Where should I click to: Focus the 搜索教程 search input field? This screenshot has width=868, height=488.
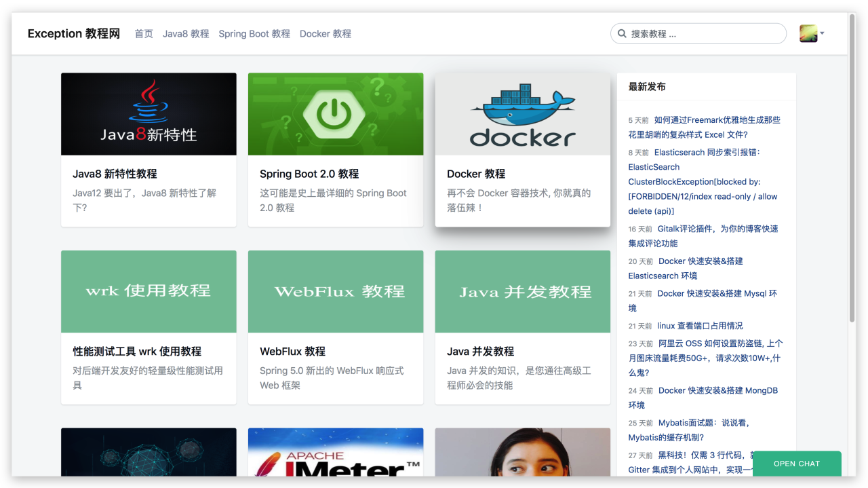tap(705, 33)
